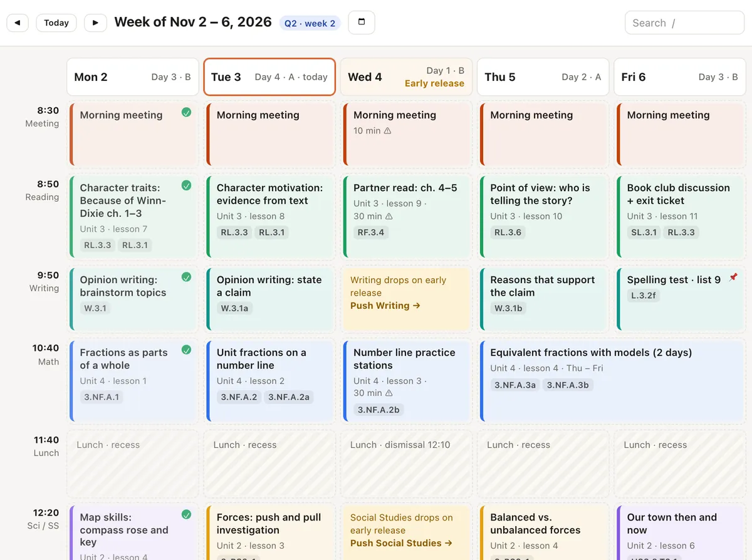
Task: Click warning icon on Number line practice stations
Action: pos(389,393)
